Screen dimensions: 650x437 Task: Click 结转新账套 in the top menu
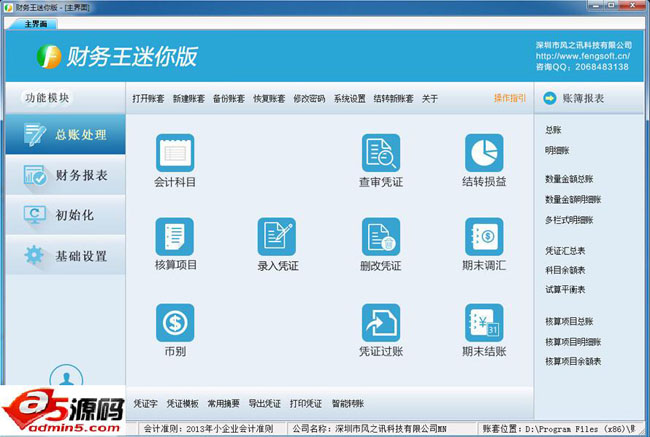point(393,99)
